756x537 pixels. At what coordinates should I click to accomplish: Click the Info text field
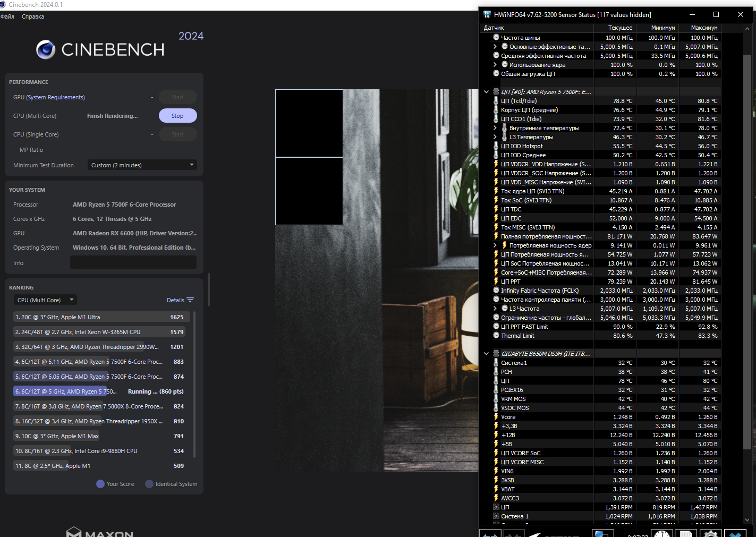[133, 263]
